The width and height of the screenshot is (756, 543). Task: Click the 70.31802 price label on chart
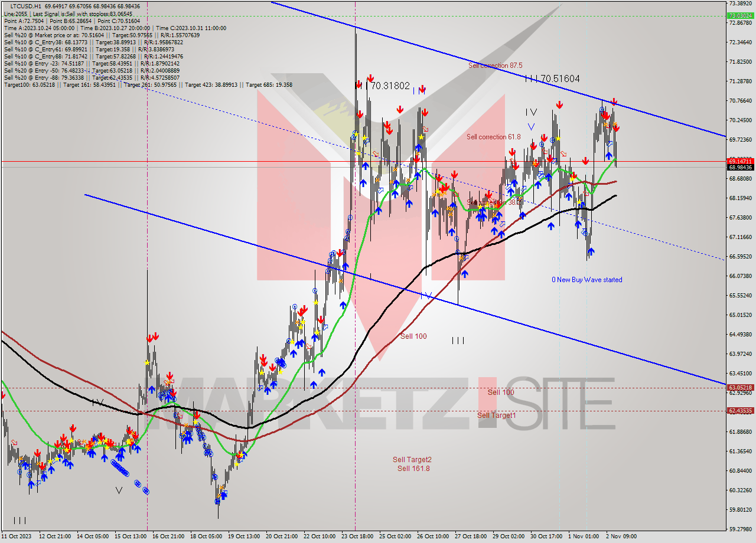coord(390,86)
